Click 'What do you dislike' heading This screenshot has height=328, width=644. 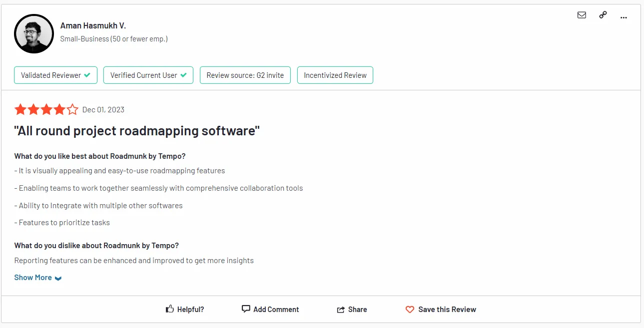pyautogui.click(x=96, y=246)
